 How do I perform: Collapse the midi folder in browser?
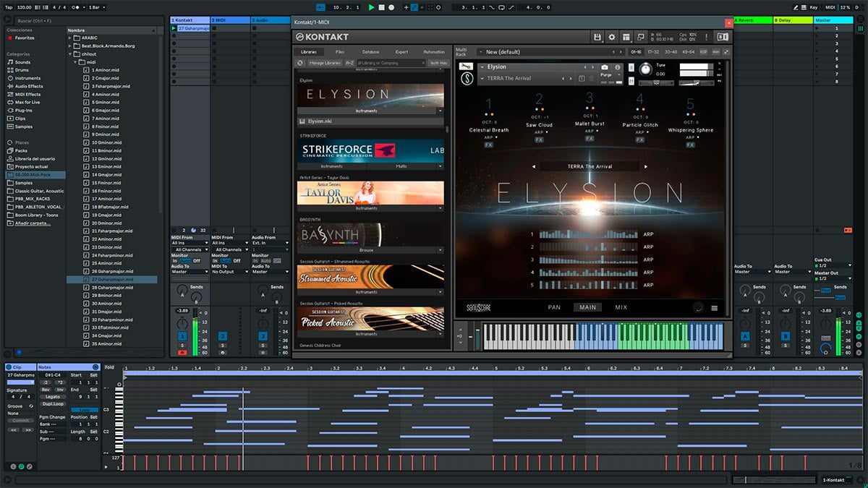click(77, 62)
